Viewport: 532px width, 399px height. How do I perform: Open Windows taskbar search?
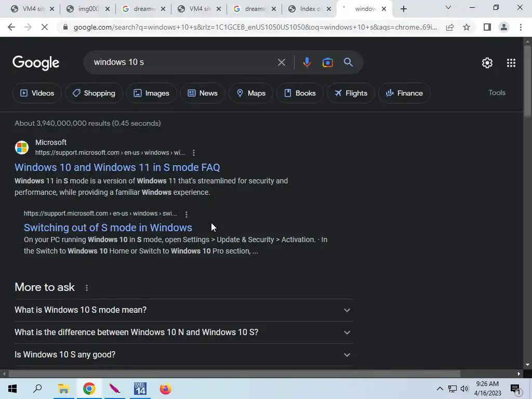click(x=37, y=389)
